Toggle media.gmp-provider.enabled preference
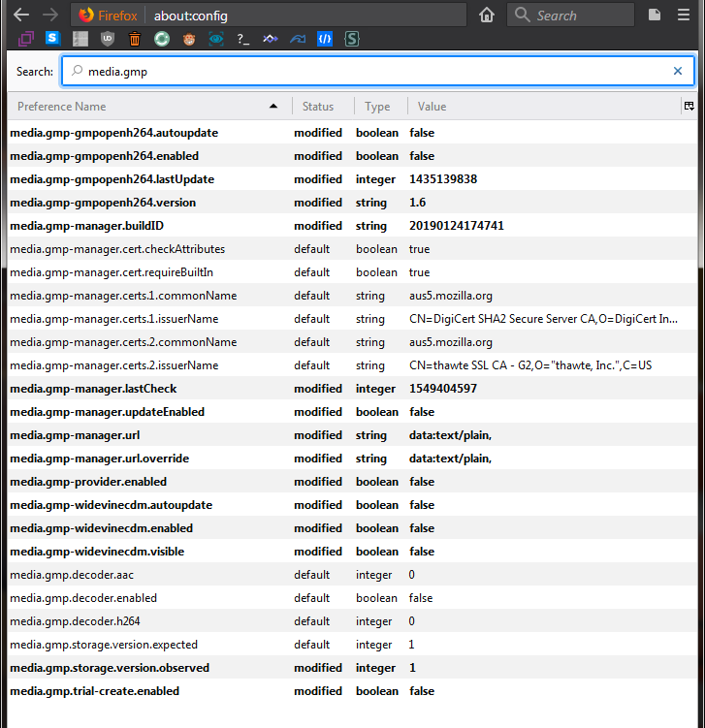This screenshot has width=705, height=728. click(x=352, y=482)
